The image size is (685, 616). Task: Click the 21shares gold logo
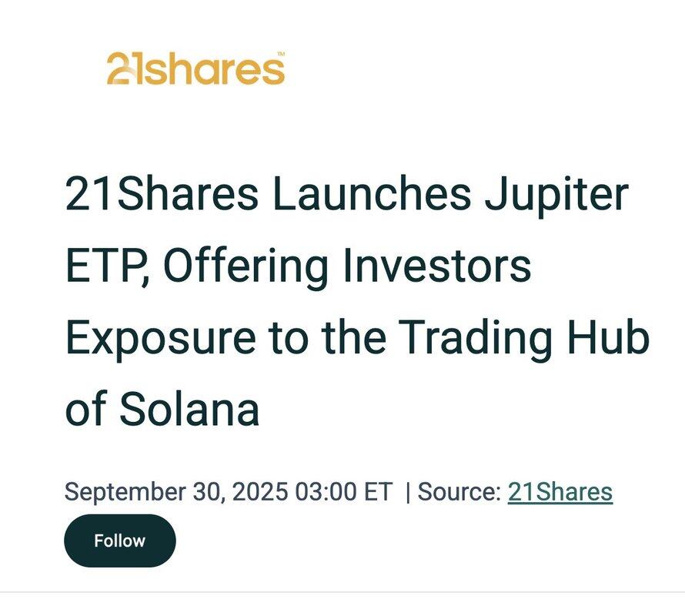[x=195, y=69]
